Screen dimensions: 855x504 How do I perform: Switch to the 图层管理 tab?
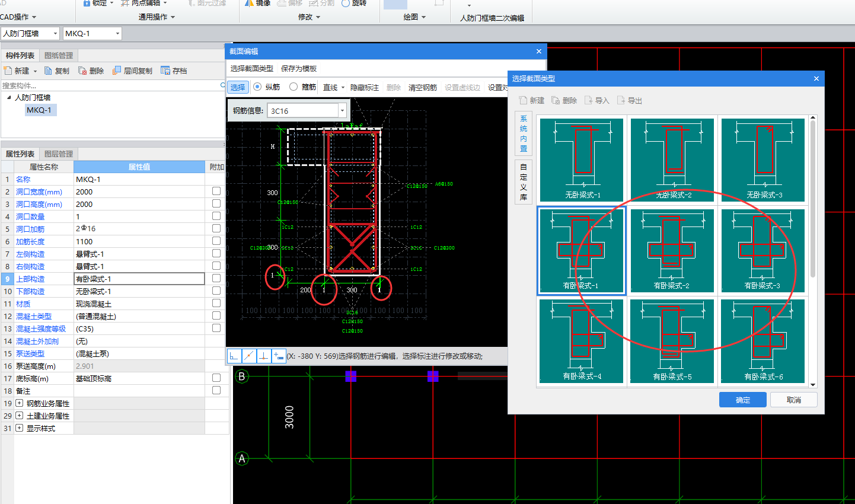59,154
